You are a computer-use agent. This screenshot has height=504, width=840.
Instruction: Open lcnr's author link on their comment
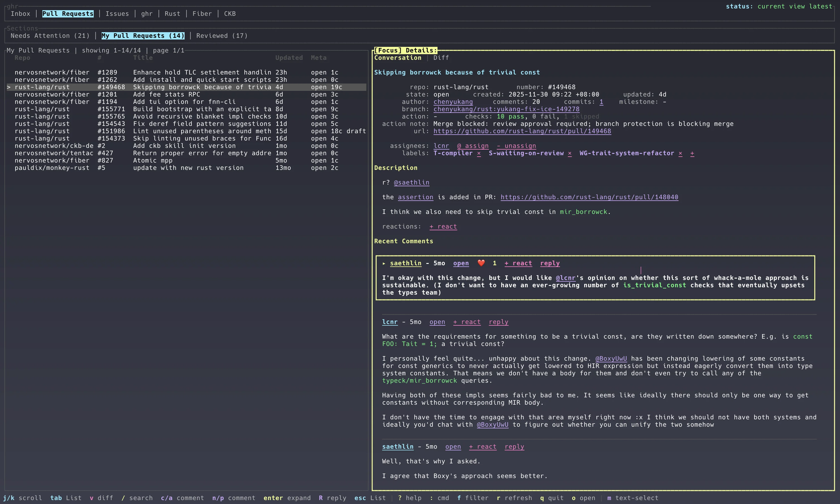click(x=390, y=322)
